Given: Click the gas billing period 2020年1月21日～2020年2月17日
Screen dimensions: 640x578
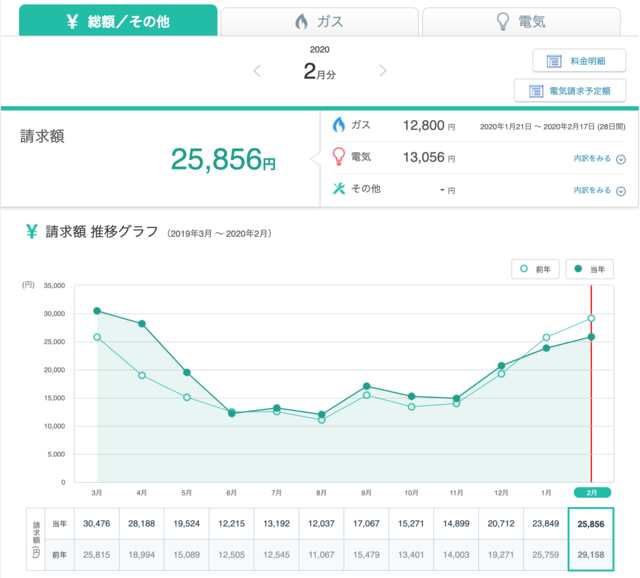Looking at the screenshot, I should click(x=552, y=127).
